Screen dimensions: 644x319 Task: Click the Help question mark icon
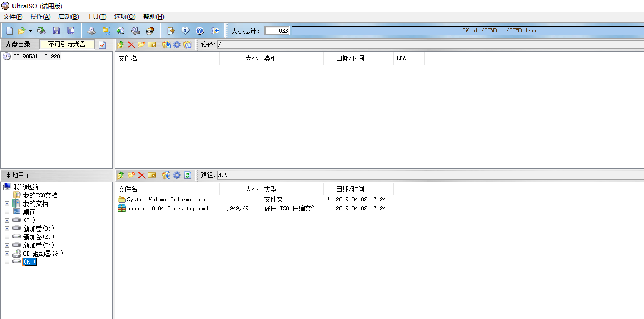click(x=199, y=31)
